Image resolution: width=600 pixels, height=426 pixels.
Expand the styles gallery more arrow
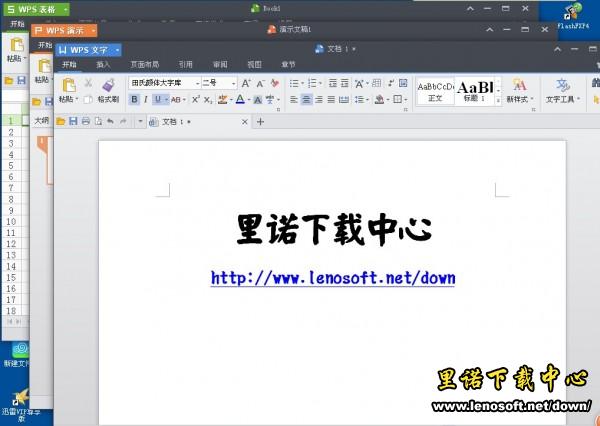pos(498,101)
